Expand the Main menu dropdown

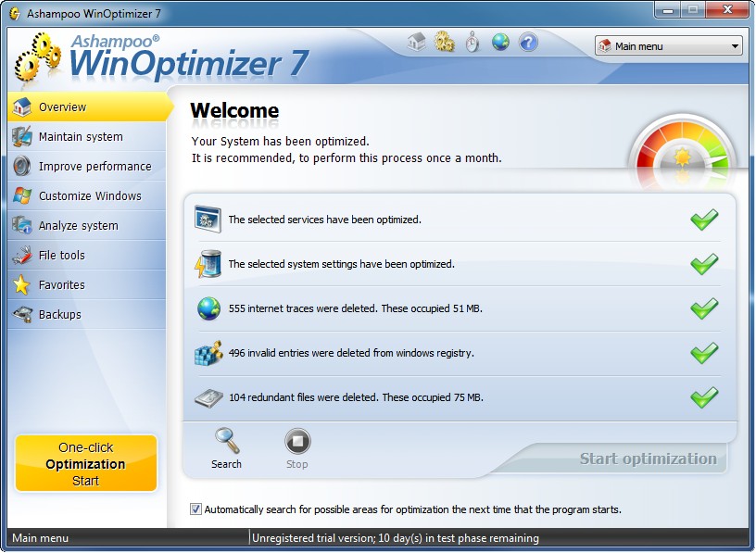coord(669,45)
